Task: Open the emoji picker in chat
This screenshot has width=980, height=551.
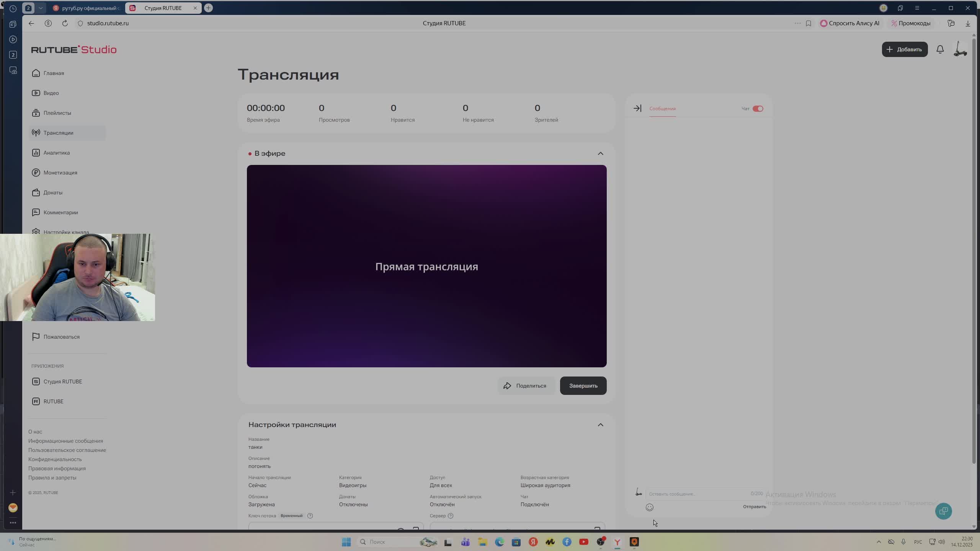Action: click(650, 507)
